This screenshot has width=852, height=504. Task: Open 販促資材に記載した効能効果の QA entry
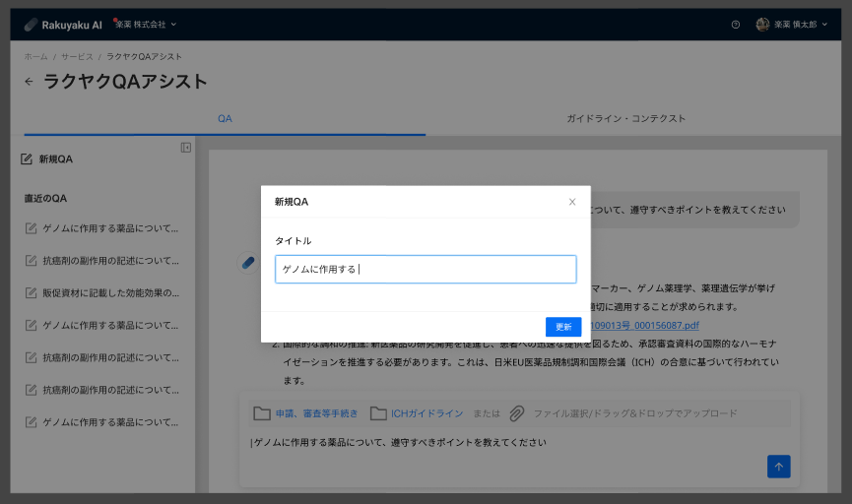(102, 292)
